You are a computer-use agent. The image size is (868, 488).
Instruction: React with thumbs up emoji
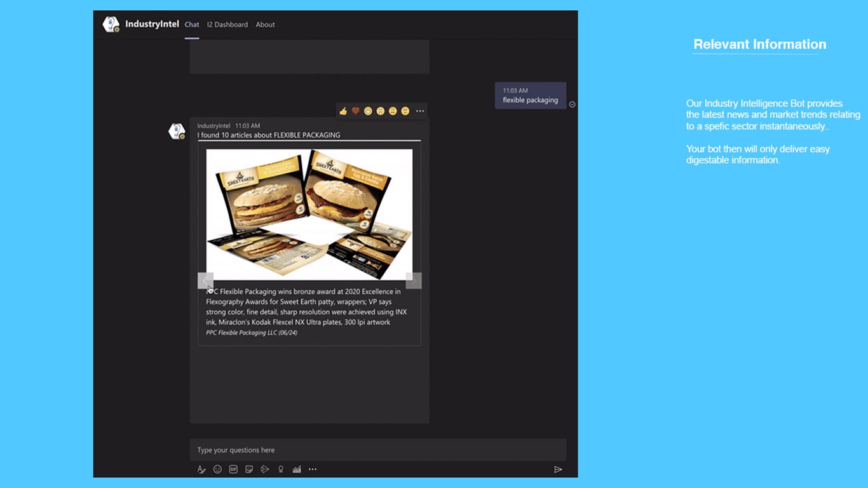pyautogui.click(x=343, y=111)
